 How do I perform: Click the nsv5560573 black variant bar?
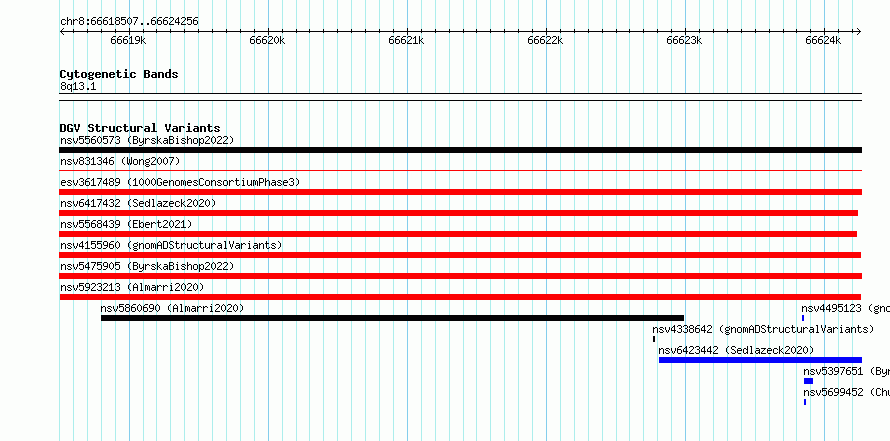[x=460, y=150]
